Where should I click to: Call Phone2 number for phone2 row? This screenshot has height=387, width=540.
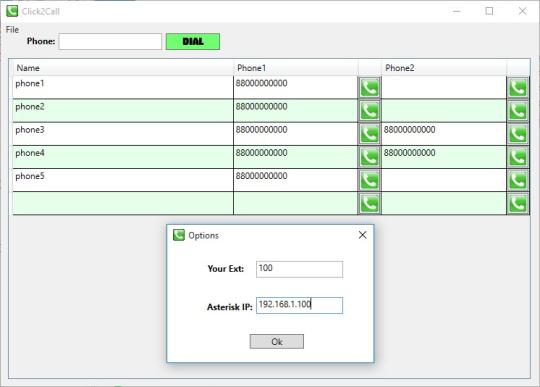click(518, 111)
